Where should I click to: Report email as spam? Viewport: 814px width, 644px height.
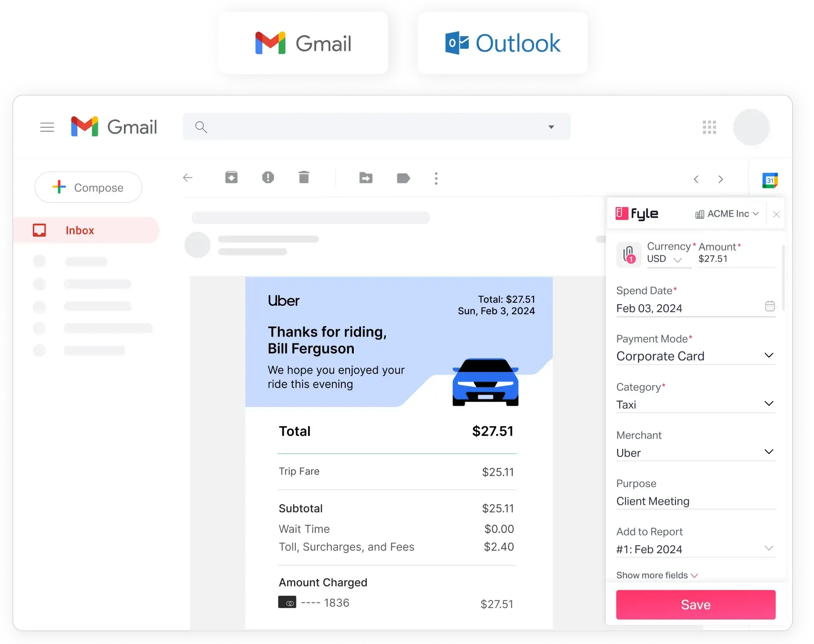click(x=268, y=177)
